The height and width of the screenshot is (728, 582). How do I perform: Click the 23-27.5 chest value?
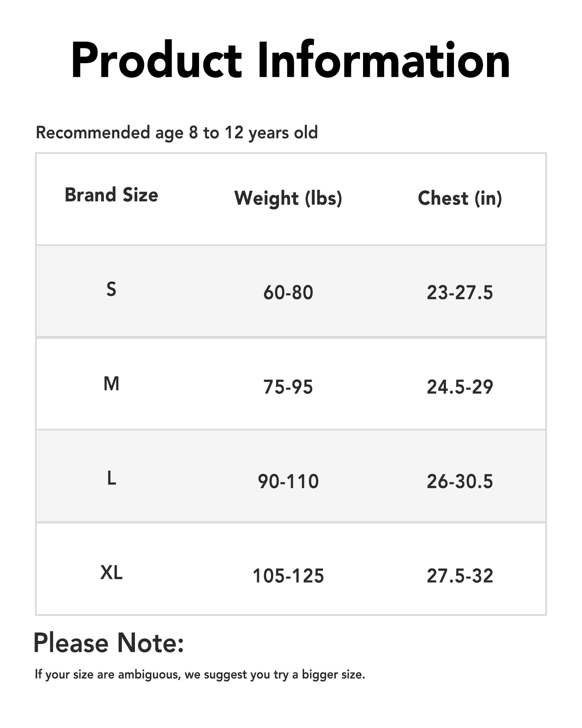(x=460, y=293)
